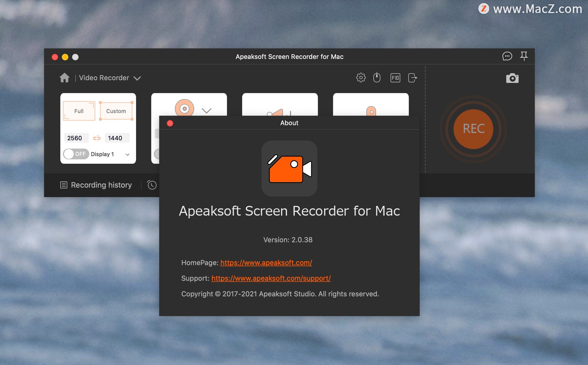Image resolution: width=588 pixels, height=365 pixels.
Task: Close the main Screen Recorder window
Action: [x=55, y=57]
